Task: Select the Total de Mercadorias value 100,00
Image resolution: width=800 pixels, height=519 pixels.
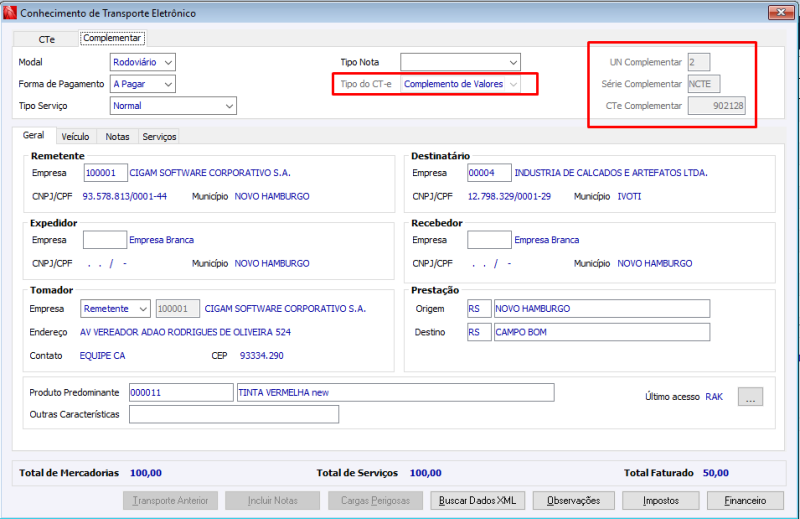Action: click(146, 473)
